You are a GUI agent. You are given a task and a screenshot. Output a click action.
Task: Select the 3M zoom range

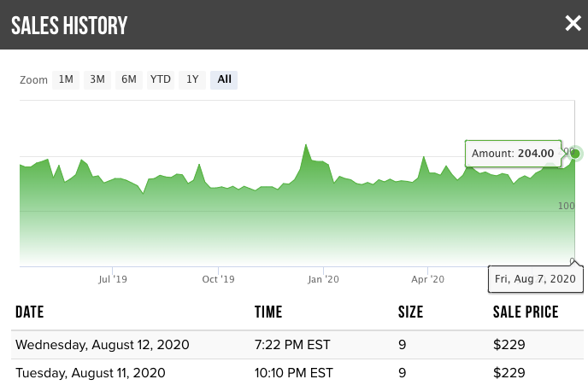pyautogui.click(x=97, y=79)
